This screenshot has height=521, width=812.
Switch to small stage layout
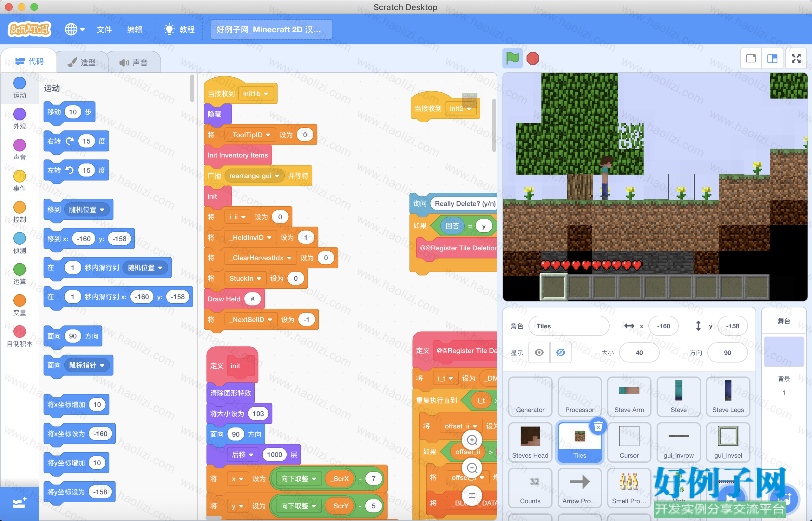[x=751, y=59]
